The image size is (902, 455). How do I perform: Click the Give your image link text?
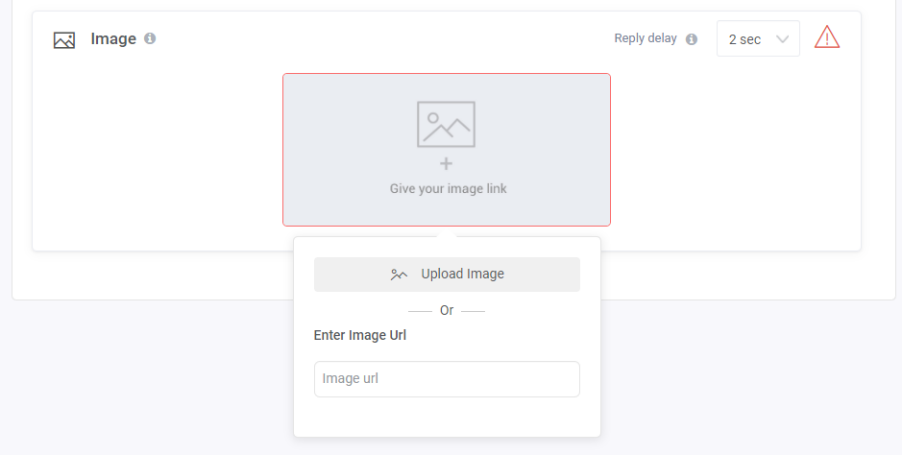pyautogui.click(x=448, y=189)
